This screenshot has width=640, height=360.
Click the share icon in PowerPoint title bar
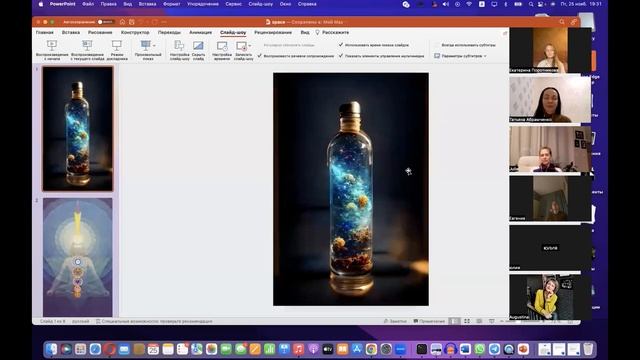click(574, 22)
